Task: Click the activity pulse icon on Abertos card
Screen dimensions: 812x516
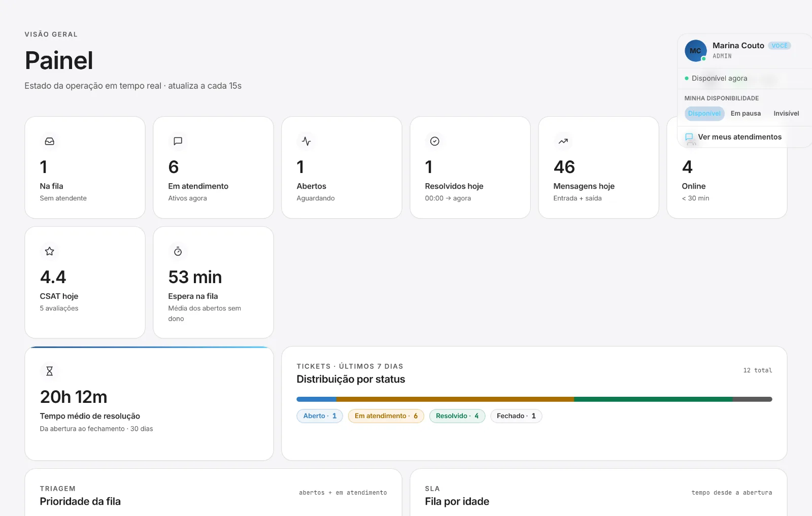Action: click(x=306, y=141)
